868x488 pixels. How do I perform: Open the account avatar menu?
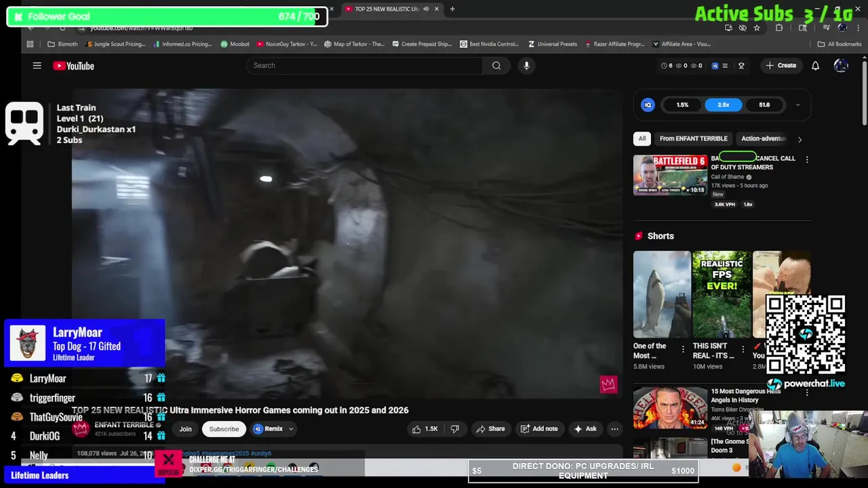(841, 66)
